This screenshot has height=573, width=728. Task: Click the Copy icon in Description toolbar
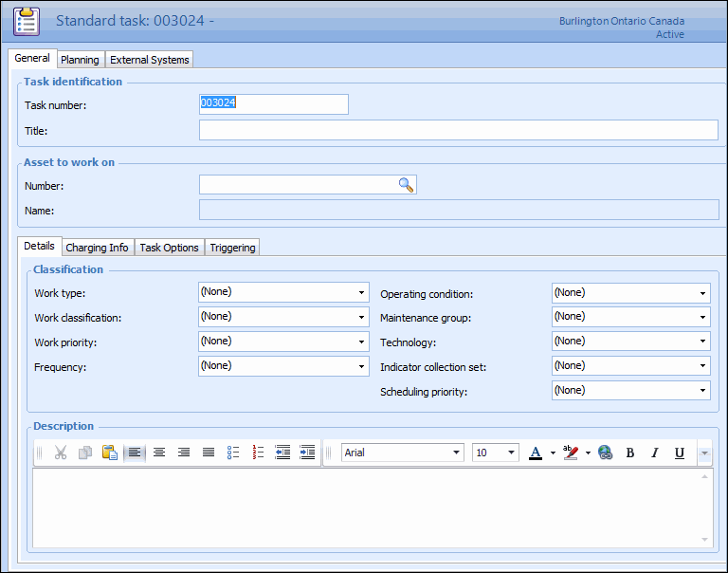point(85,453)
